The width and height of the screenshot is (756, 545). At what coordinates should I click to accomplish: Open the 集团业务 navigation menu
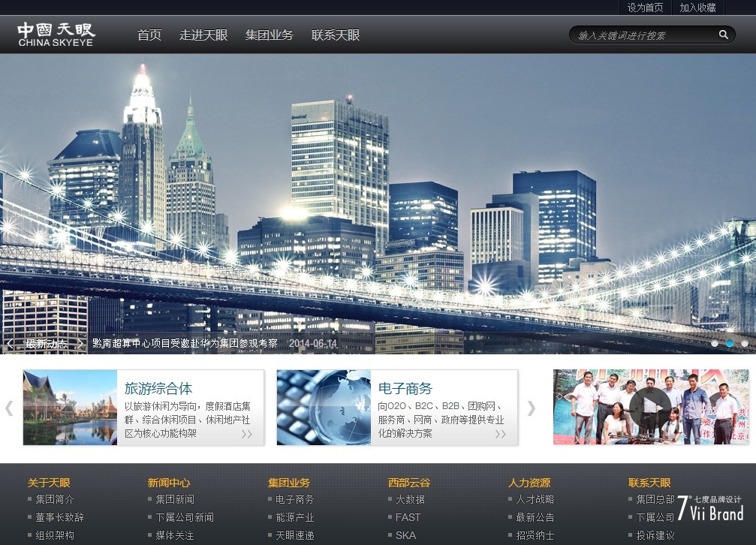tap(269, 35)
